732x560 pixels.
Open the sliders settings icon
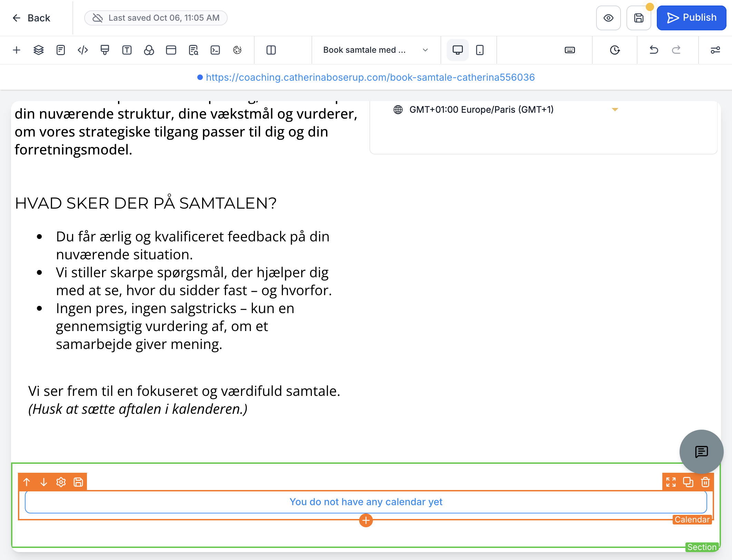click(715, 50)
